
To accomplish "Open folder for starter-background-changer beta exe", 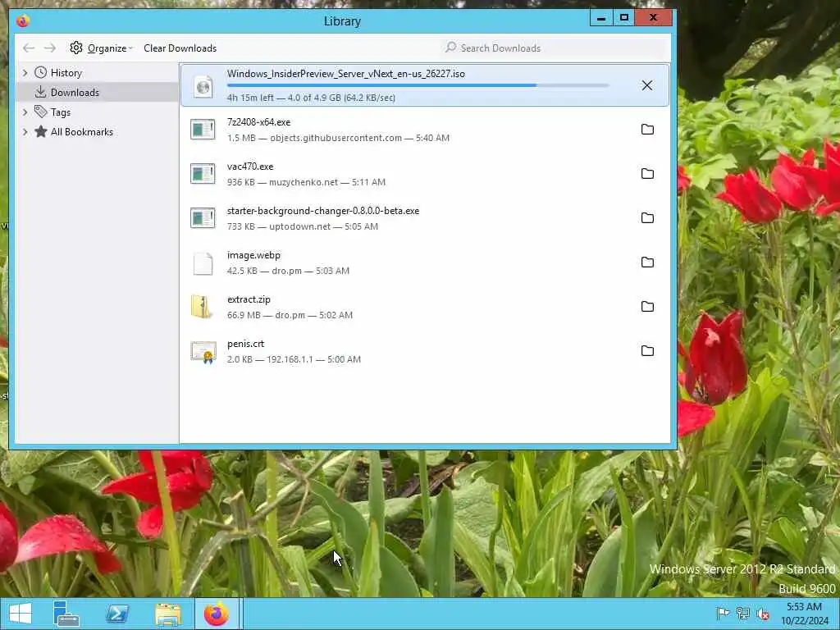I will [647, 218].
